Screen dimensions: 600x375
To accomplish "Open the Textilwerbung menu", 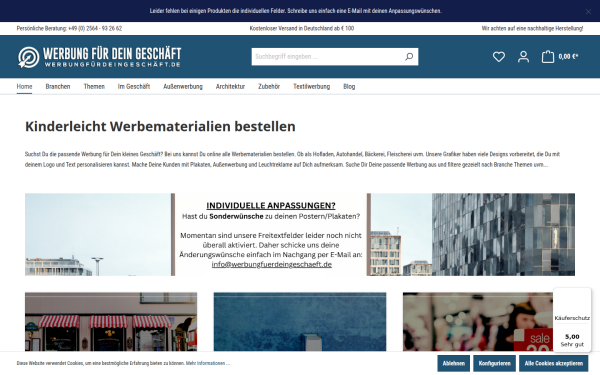I will coord(311,86).
